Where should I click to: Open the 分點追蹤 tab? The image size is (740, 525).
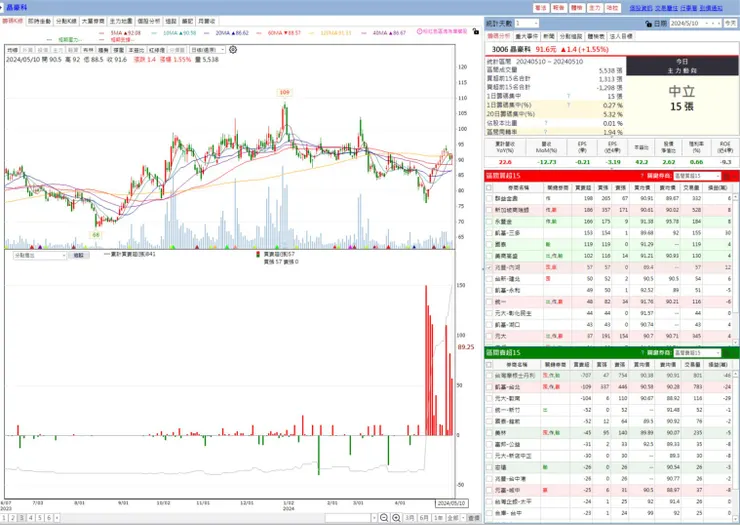[x=571, y=36]
